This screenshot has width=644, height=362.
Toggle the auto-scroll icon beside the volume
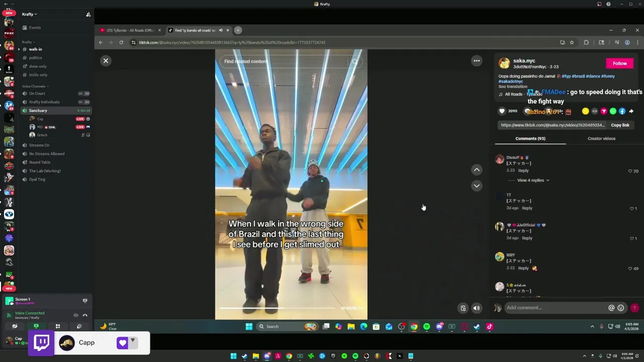click(463, 308)
